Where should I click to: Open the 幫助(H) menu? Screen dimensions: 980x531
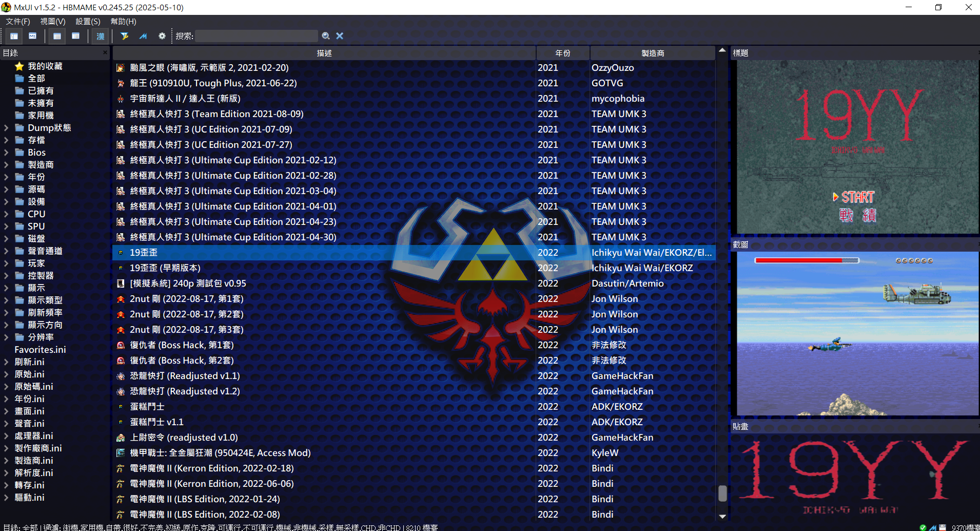pos(123,22)
